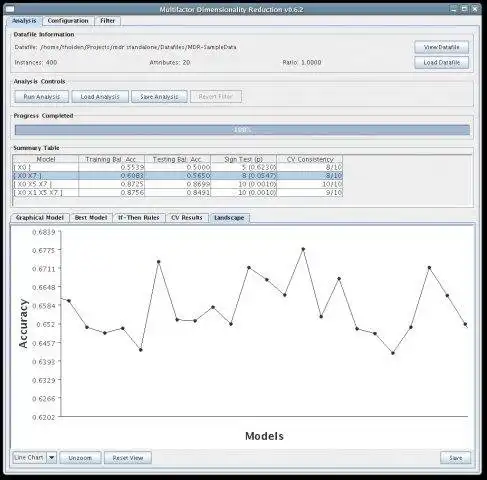The height and width of the screenshot is (480, 487).
Task: Click CV consistency value 9/10
Action: 334,192
